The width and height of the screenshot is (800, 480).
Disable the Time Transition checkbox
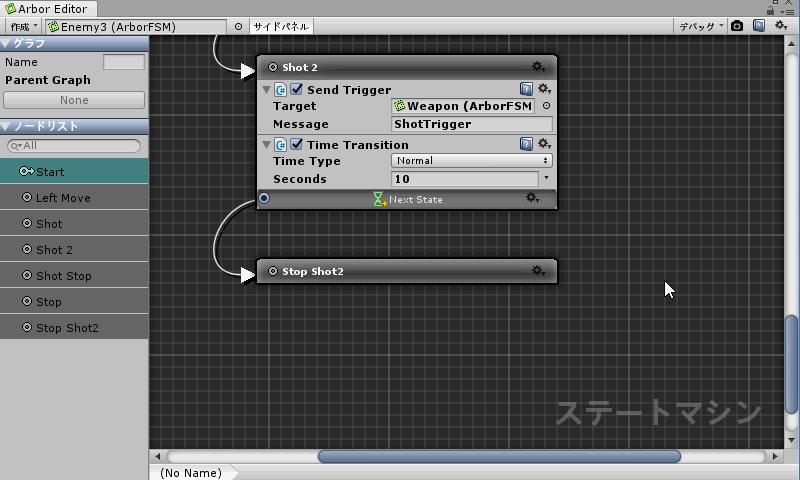(296, 144)
